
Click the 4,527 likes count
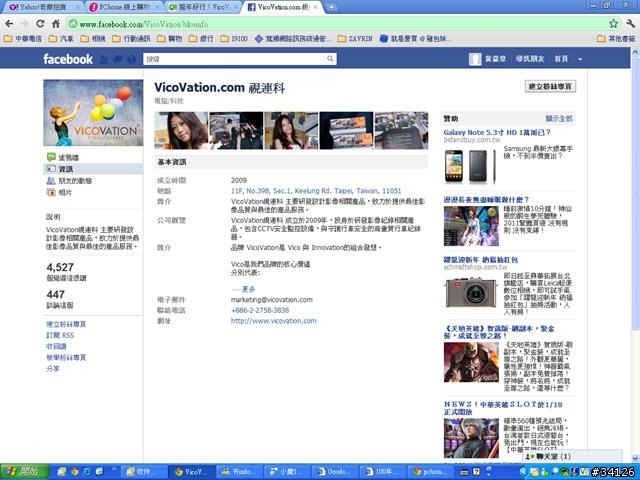pyautogui.click(x=60, y=267)
